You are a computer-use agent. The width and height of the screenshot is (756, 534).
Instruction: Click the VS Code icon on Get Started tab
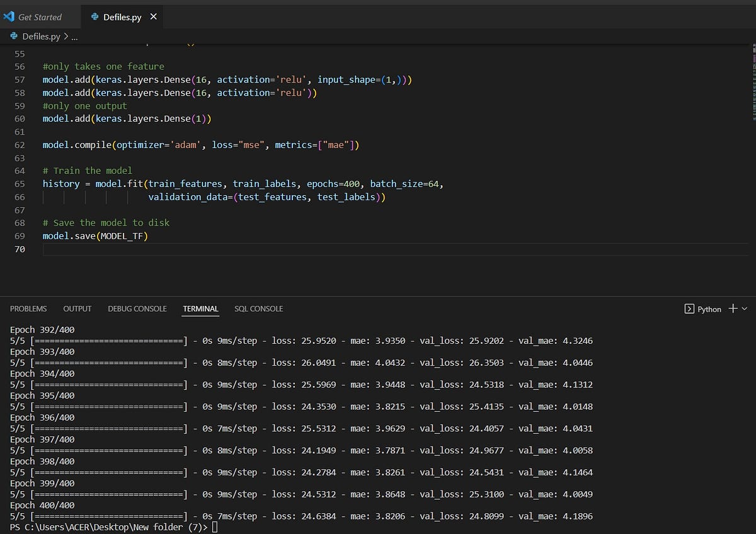pos(9,17)
